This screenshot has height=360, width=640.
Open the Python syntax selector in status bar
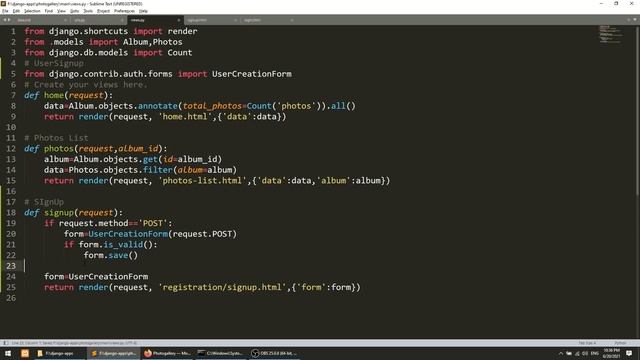coord(620,343)
